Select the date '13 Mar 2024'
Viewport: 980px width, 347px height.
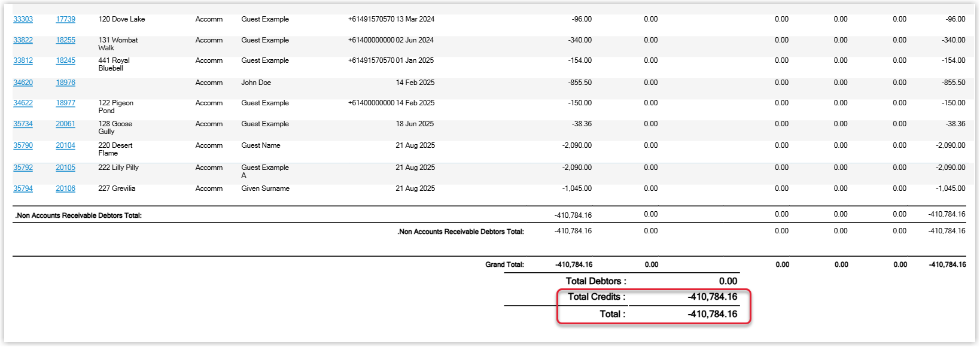(415, 19)
